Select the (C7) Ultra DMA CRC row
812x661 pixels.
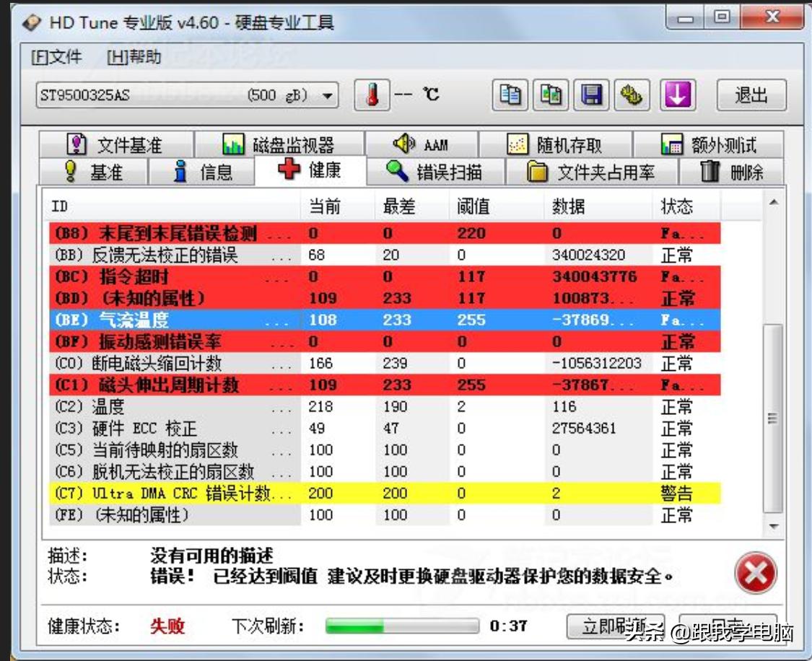click(289, 493)
